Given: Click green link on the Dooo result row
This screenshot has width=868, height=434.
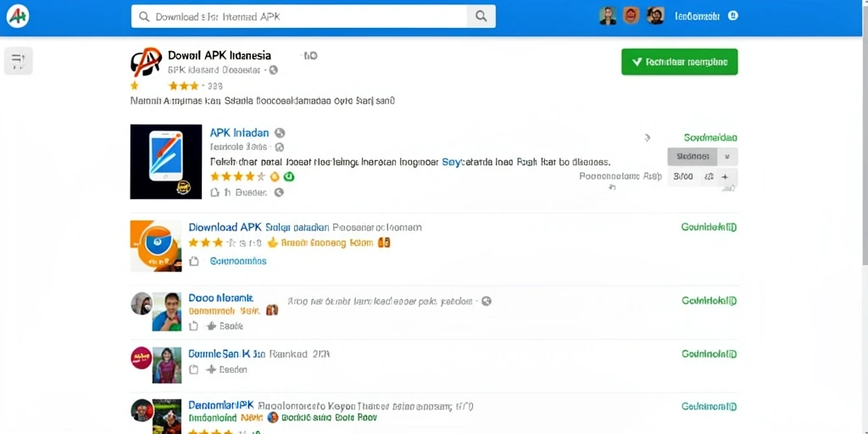Looking at the screenshot, I should point(709,301).
